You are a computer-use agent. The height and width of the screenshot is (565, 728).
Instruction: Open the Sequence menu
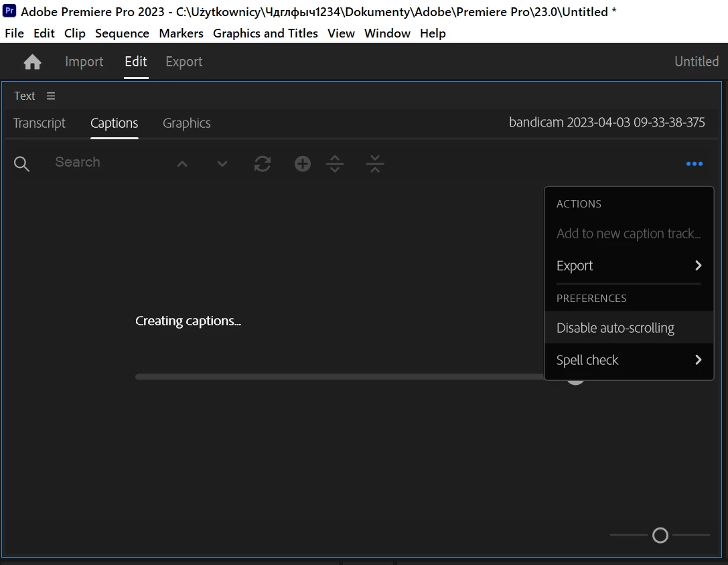pos(122,33)
